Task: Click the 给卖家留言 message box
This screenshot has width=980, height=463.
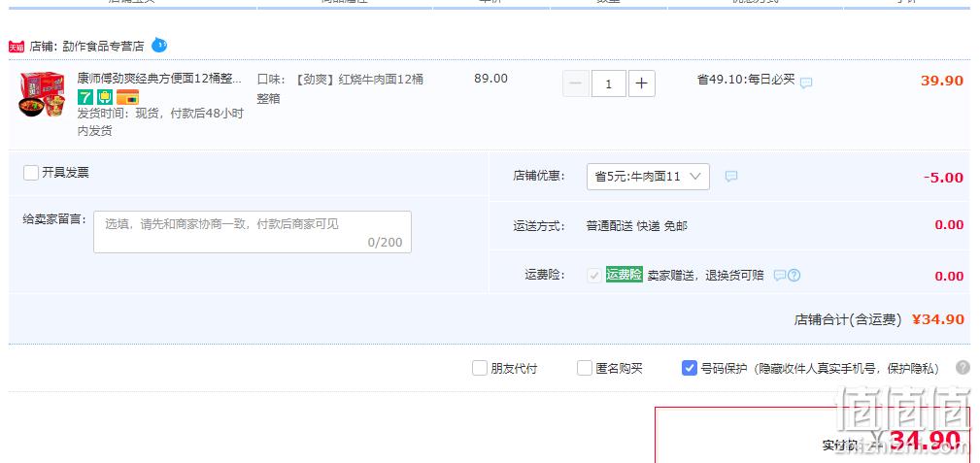Action: (x=253, y=232)
